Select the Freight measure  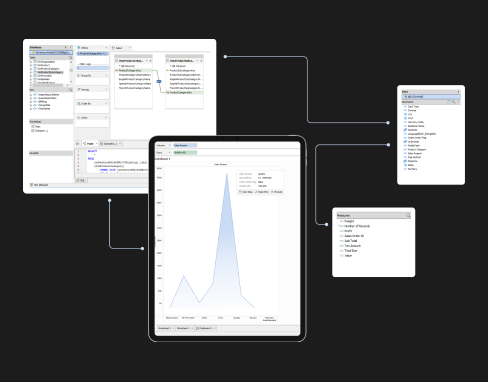click(x=349, y=221)
